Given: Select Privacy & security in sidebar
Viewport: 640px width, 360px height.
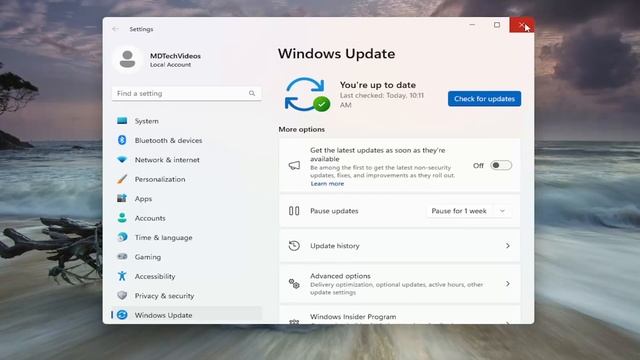Looking at the screenshot, I should click(x=187, y=296).
